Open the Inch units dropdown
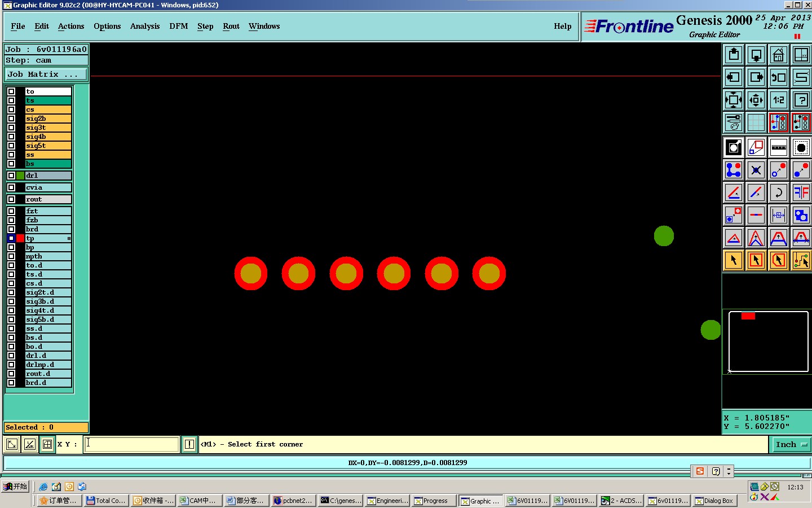The width and height of the screenshot is (812, 508). click(790, 445)
